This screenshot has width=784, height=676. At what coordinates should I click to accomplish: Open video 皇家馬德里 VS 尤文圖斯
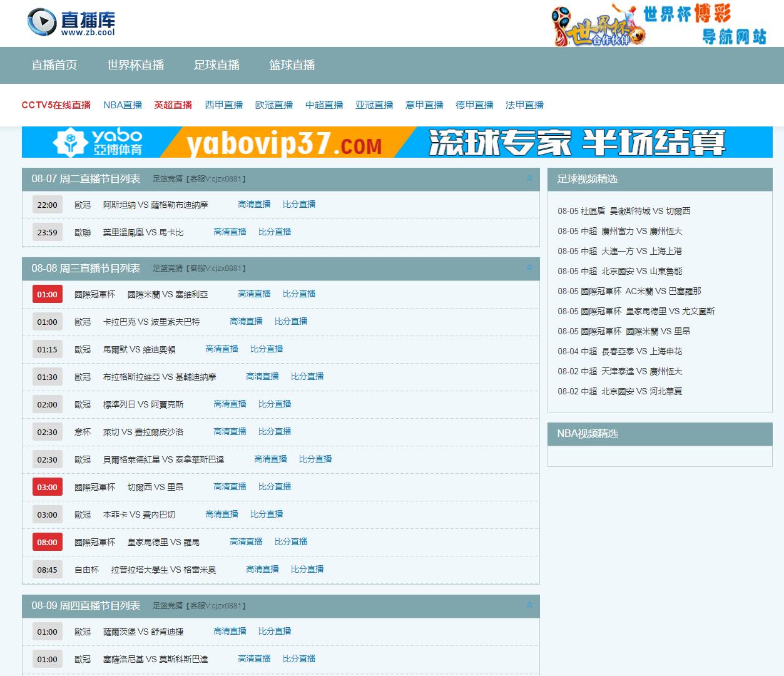[x=636, y=312]
